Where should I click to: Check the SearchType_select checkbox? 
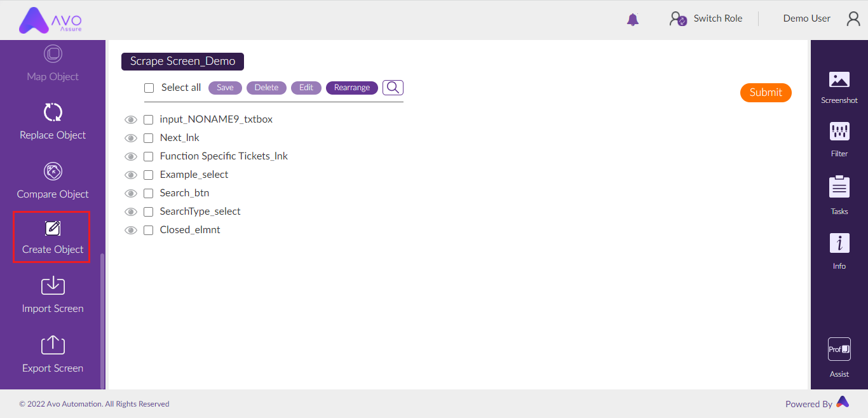click(149, 212)
